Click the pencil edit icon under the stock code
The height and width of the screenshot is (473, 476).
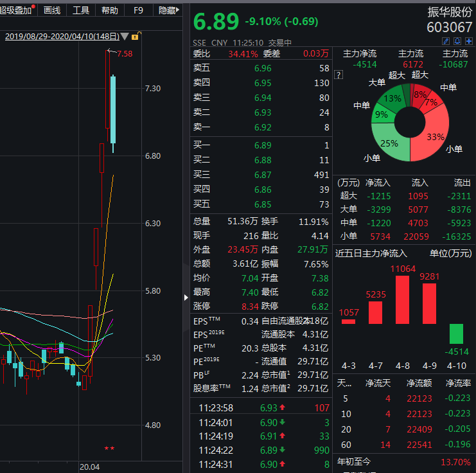tap(446, 41)
